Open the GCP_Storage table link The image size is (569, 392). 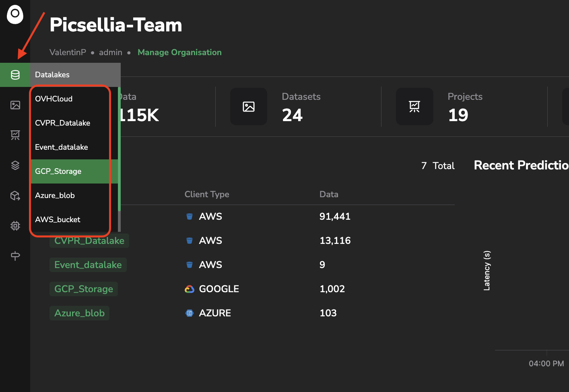point(84,289)
